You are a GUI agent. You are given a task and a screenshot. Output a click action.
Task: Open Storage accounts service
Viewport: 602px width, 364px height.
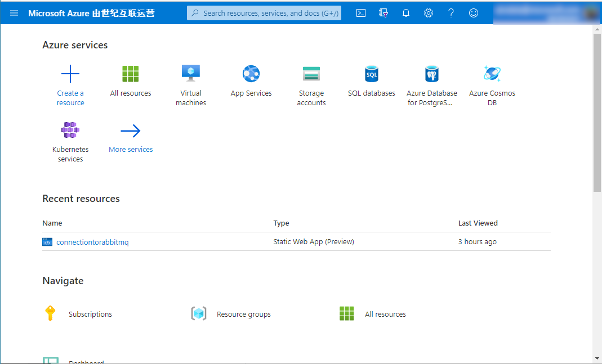311,86
